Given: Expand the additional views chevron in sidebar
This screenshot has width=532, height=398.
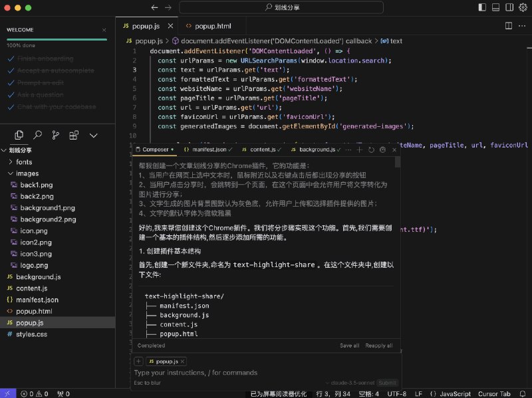Looking at the screenshot, I should [93, 136].
